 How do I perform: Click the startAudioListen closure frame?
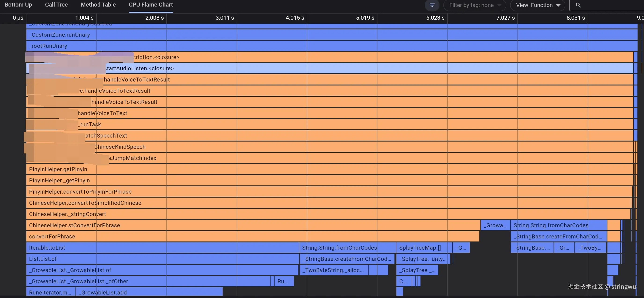tap(325, 68)
